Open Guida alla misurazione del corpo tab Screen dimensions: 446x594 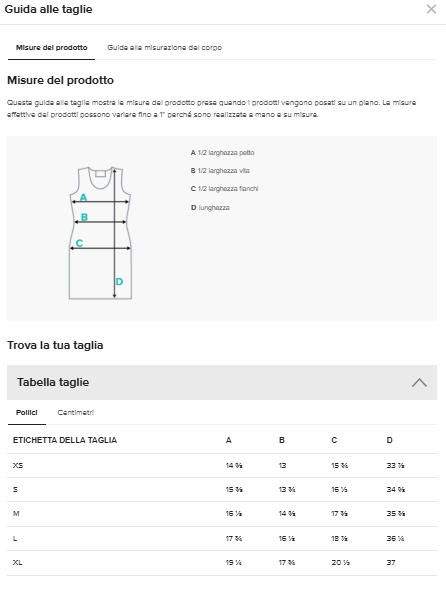pos(164,48)
